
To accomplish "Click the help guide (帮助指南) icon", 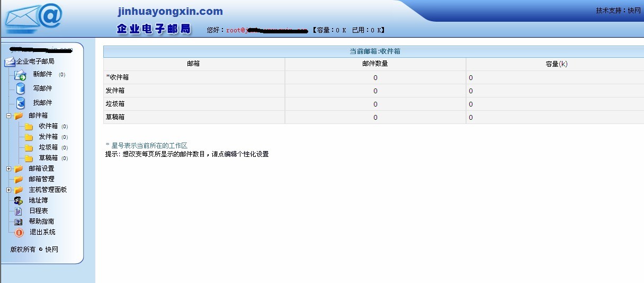I will pyautogui.click(x=19, y=222).
